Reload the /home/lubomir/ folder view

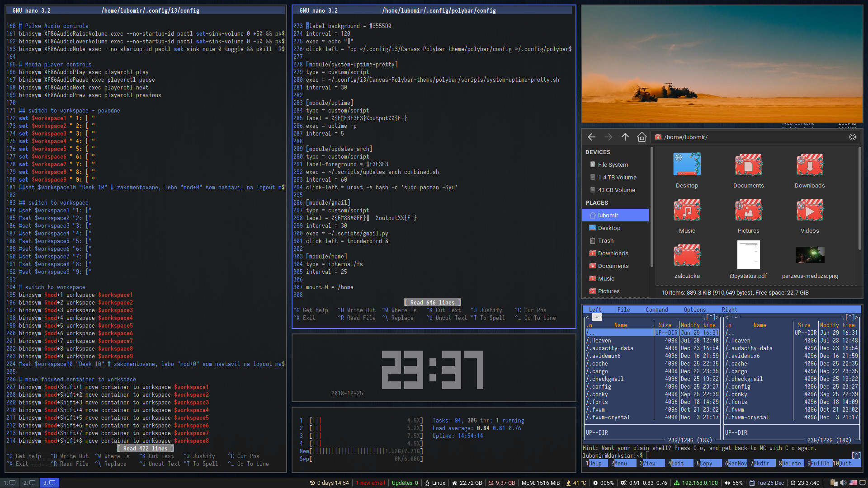point(852,137)
